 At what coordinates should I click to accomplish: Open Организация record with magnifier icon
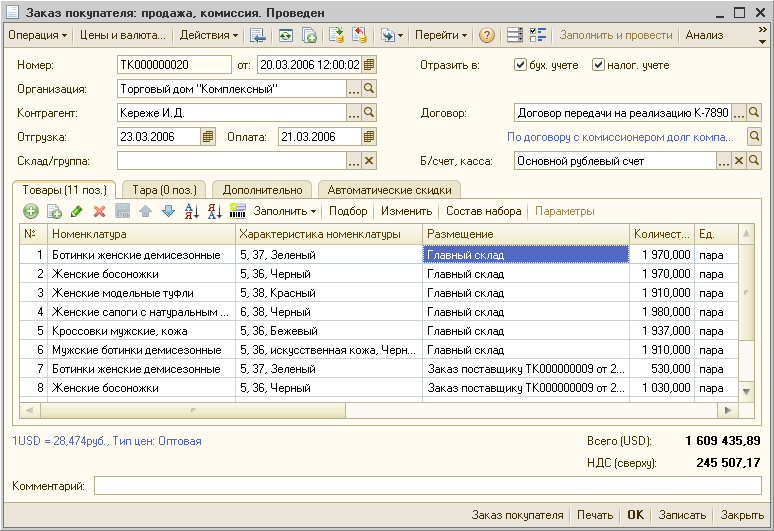tap(369, 89)
